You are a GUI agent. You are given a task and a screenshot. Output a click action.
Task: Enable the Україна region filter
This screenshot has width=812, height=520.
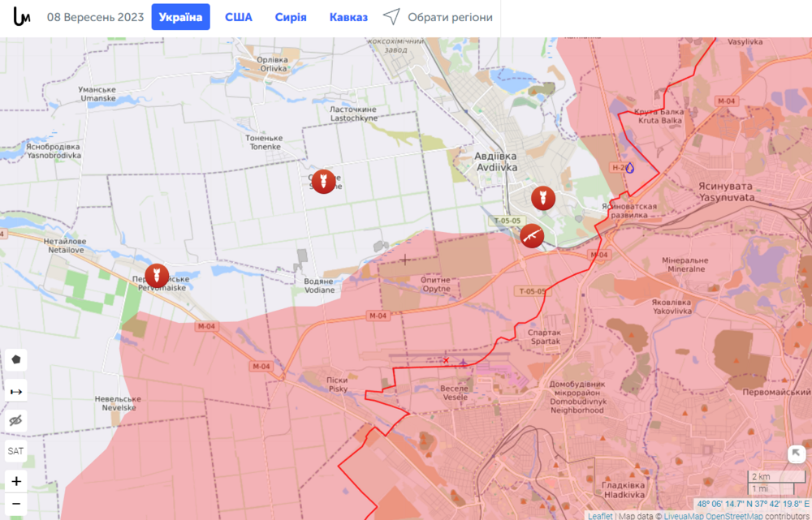(180, 16)
